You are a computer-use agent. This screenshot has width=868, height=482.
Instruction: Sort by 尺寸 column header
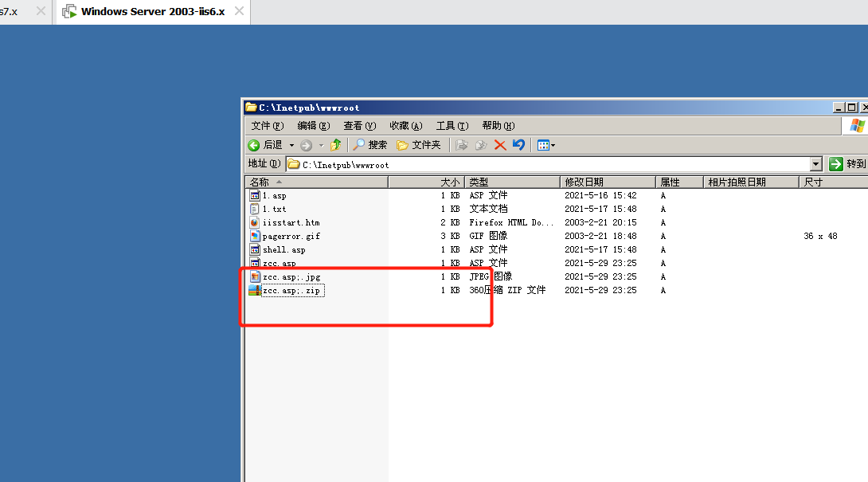(x=834, y=182)
